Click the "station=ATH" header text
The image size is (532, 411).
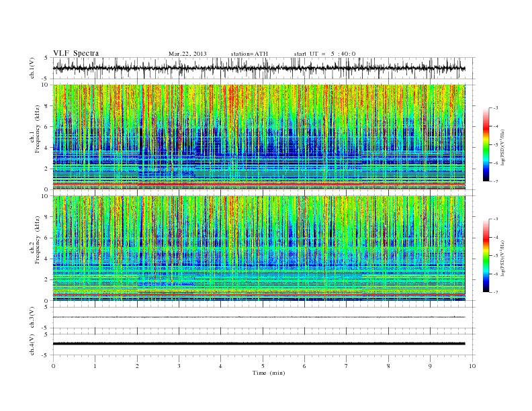[249, 54]
